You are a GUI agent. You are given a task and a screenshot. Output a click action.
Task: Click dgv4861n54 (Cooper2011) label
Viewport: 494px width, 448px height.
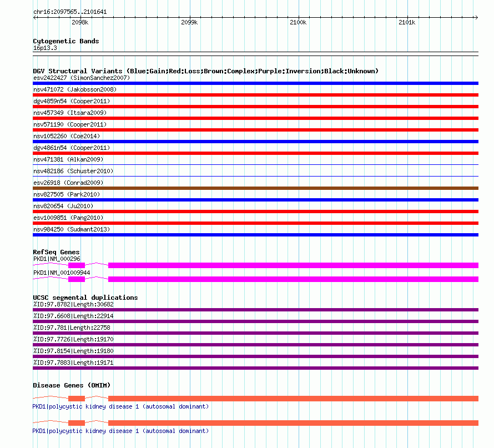72,148
